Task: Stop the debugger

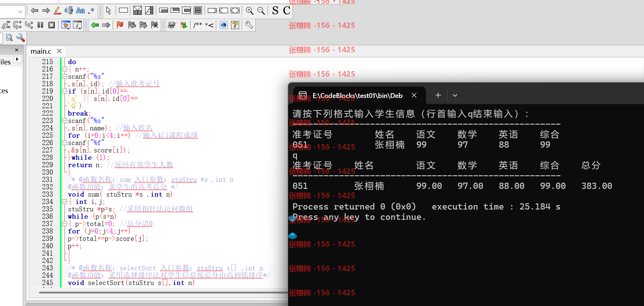Action: click(x=52, y=25)
